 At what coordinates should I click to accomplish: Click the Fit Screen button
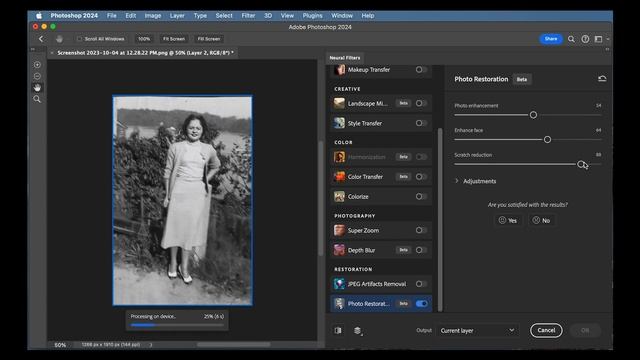click(174, 39)
